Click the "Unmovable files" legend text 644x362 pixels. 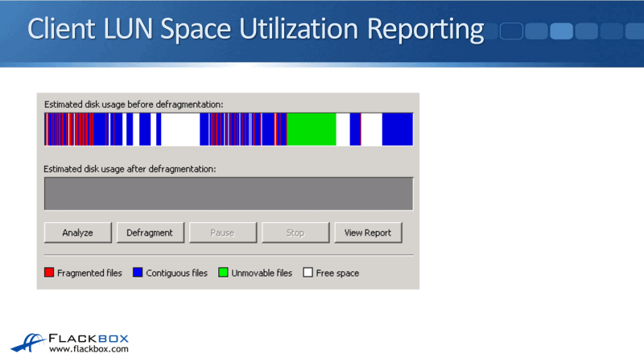(262, 273)
